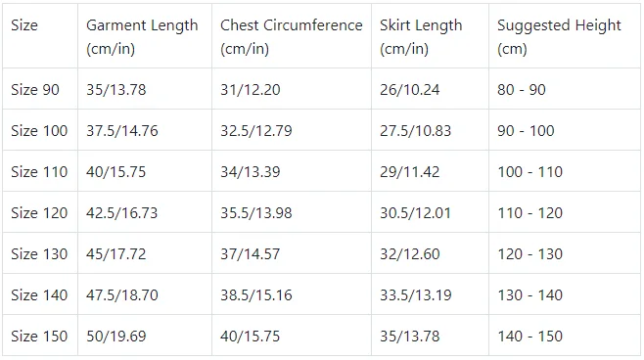The width and height of the screenshot is (644, 360).
Task: Click the 35/13.78 garment length cell for Size 90
Action: click(145, 89)
